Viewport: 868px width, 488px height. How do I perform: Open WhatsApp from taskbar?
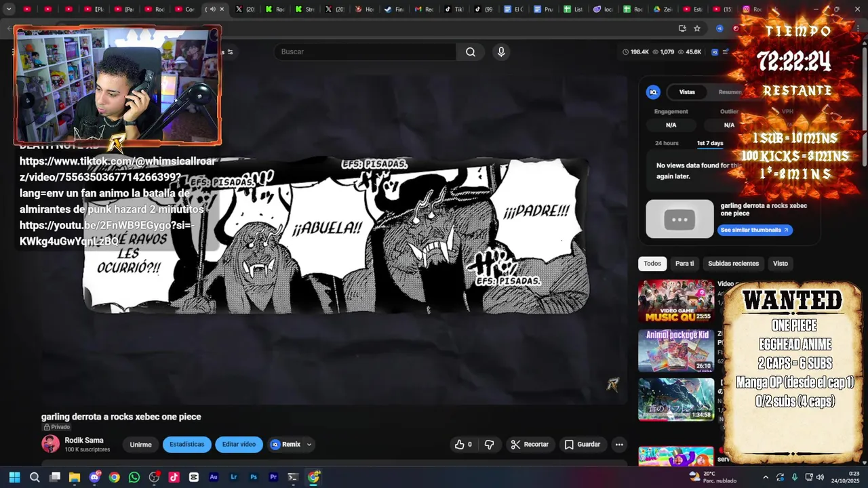click(x=134, y=477)
